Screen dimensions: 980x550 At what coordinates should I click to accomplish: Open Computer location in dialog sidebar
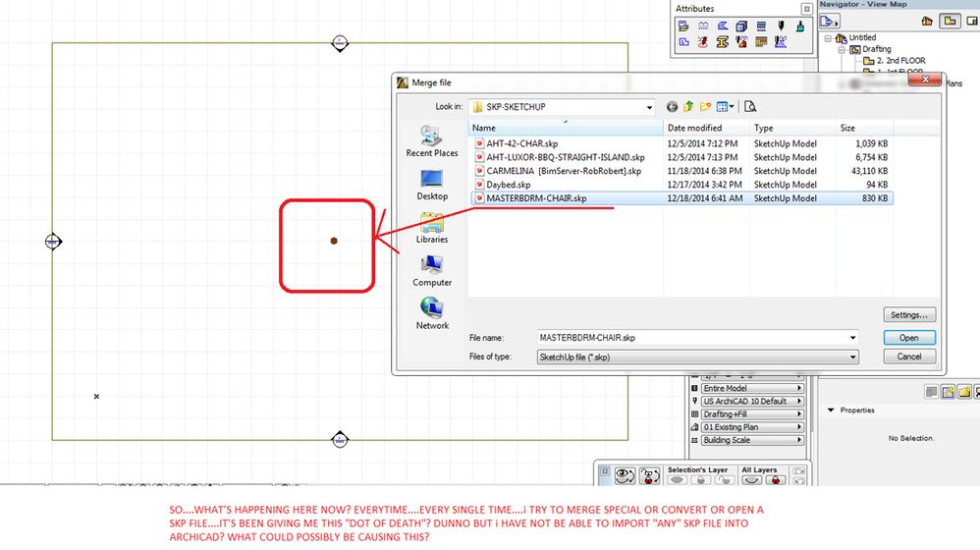pyautogui.click(x=432, y=271)
